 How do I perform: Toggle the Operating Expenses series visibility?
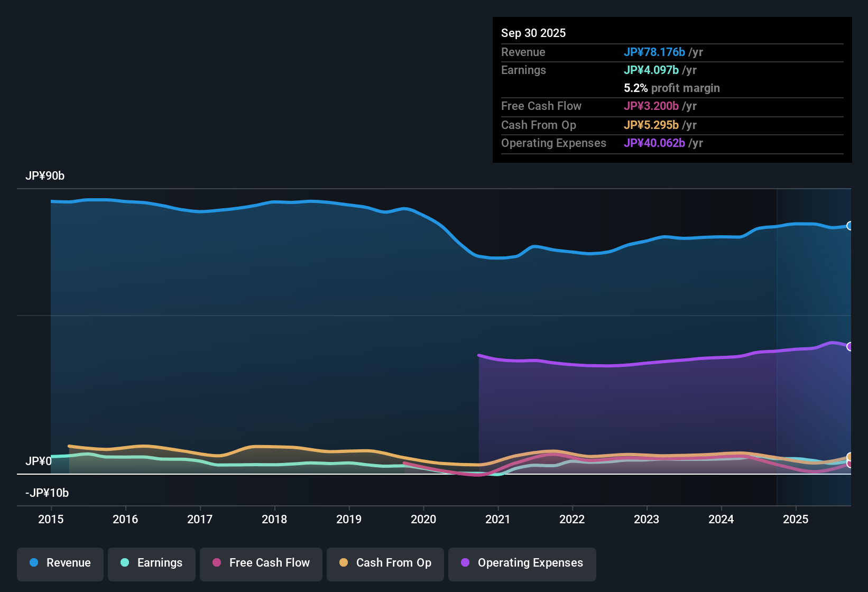522,563
